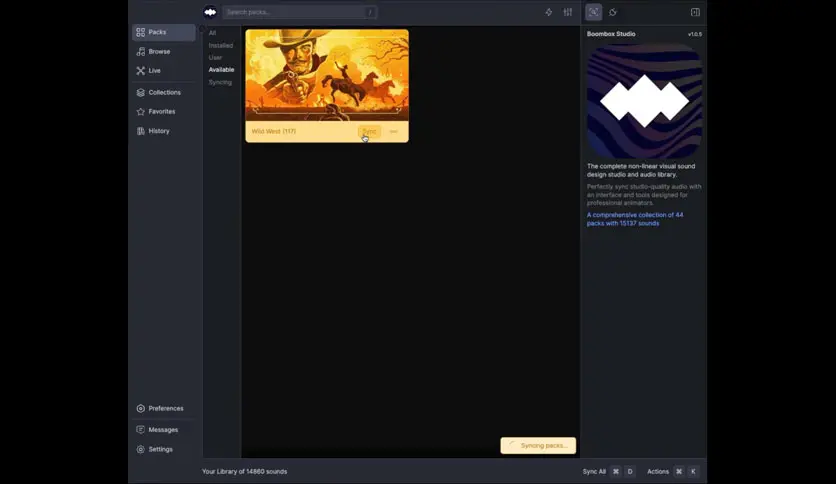Click the Boombox Studio logo artwork
Viewport: 836px width, 484px height.
click(644, 101)
